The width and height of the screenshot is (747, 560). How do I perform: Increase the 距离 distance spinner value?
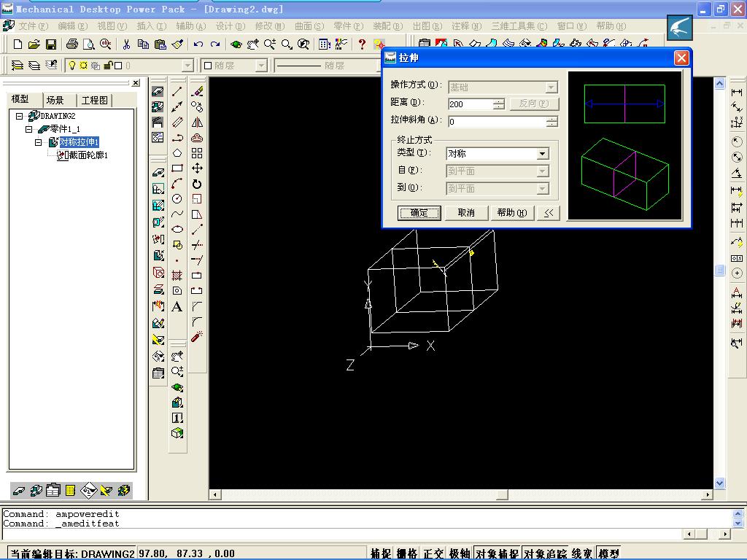(x=499, y=101)
